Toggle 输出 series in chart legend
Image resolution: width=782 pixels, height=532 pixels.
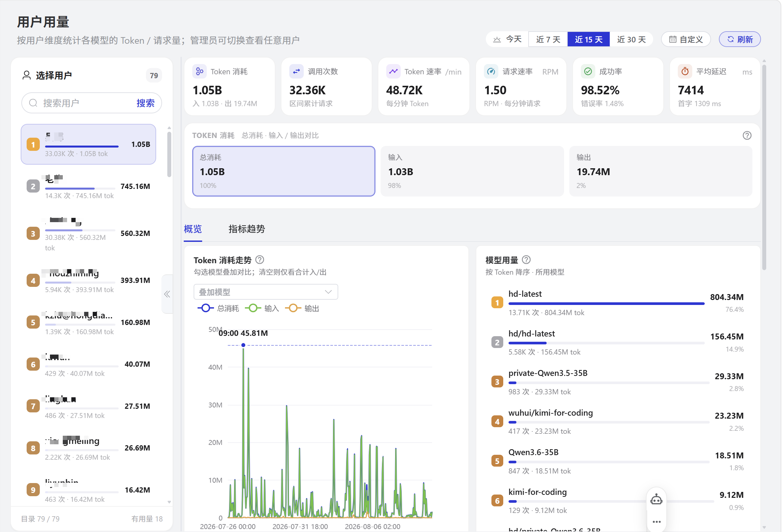(302, 308)
